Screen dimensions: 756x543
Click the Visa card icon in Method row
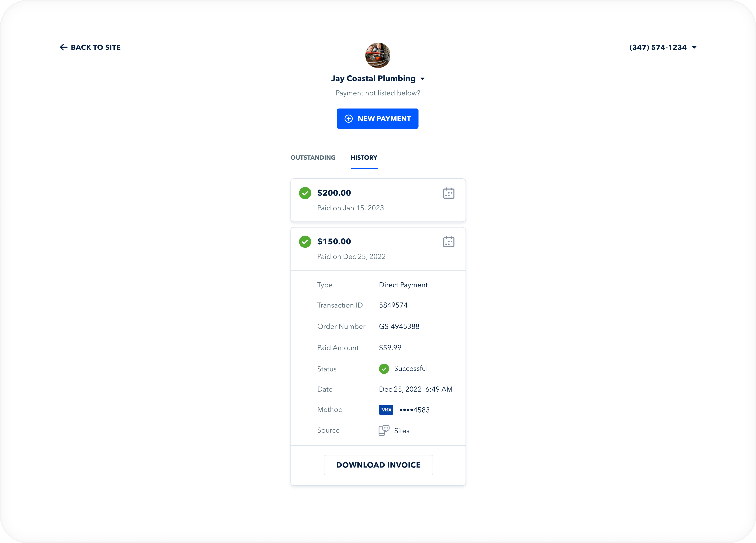[x=386, y=410]
